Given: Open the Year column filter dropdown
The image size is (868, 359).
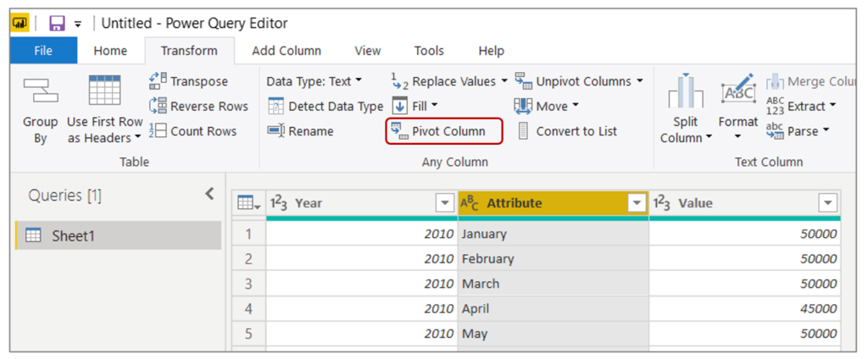Looking at the screenshot, I should coord(444,203).
